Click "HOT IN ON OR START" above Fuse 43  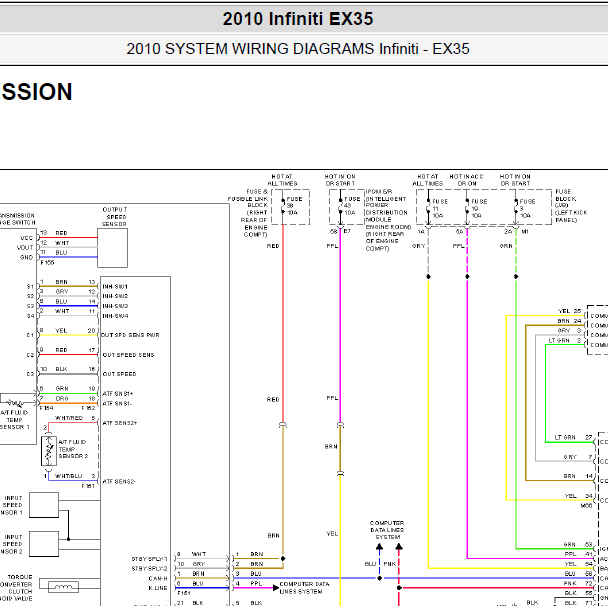click(x=340, y=180)
